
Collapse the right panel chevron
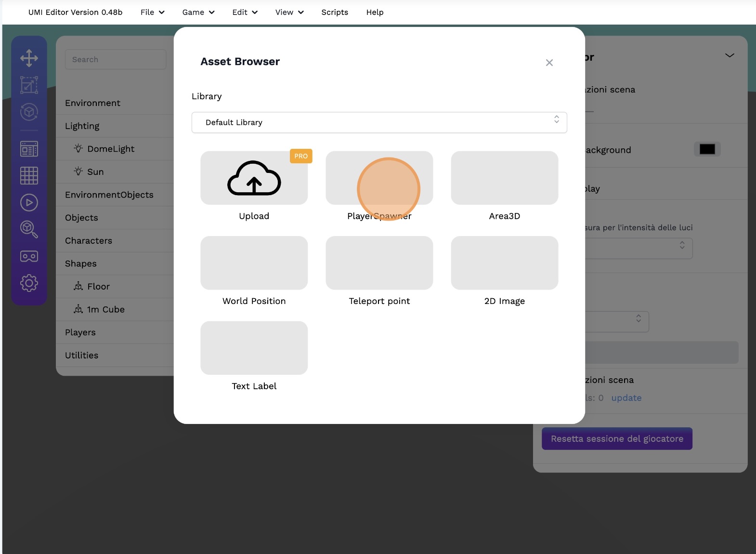coord(730,55)
